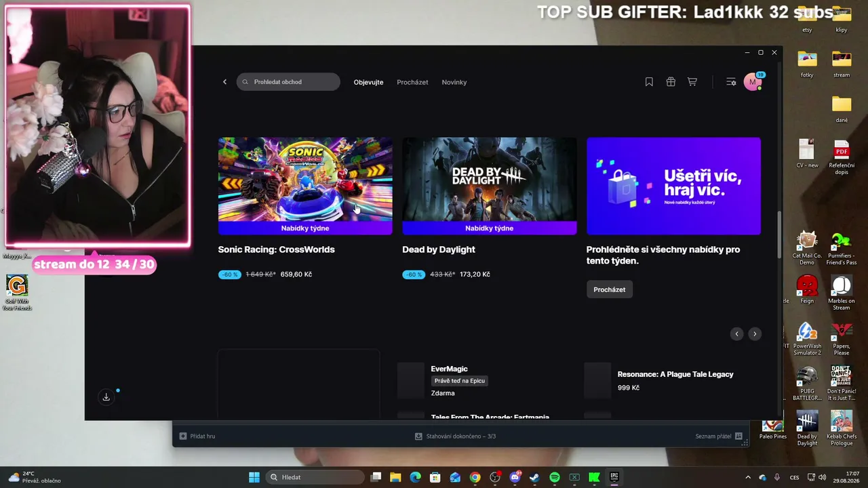Click the CES language indicator
868x488 pixels.
coord(794,477)
